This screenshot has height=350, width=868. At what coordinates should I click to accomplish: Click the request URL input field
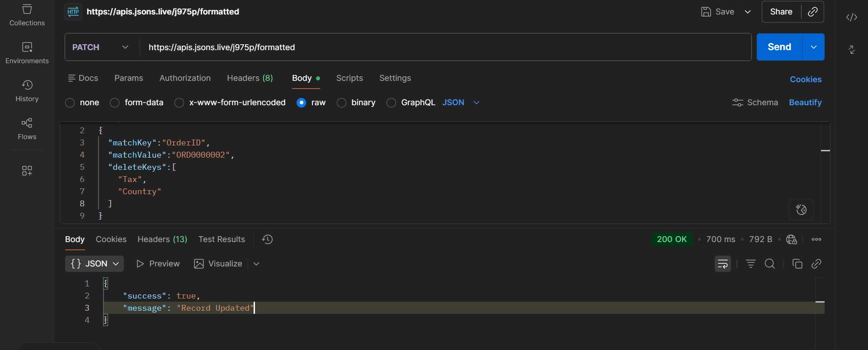(x=445, y=47)
